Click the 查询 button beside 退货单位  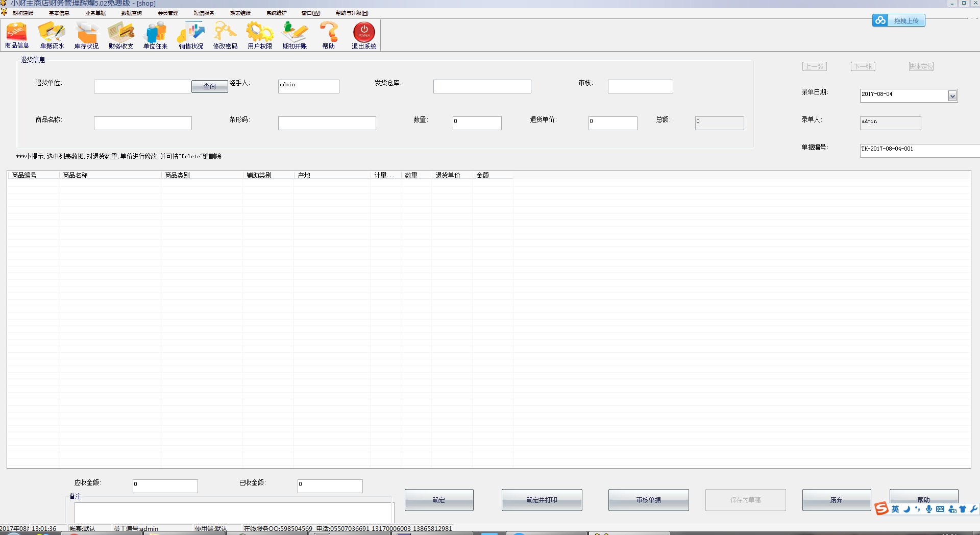click(x=209, y=87)
